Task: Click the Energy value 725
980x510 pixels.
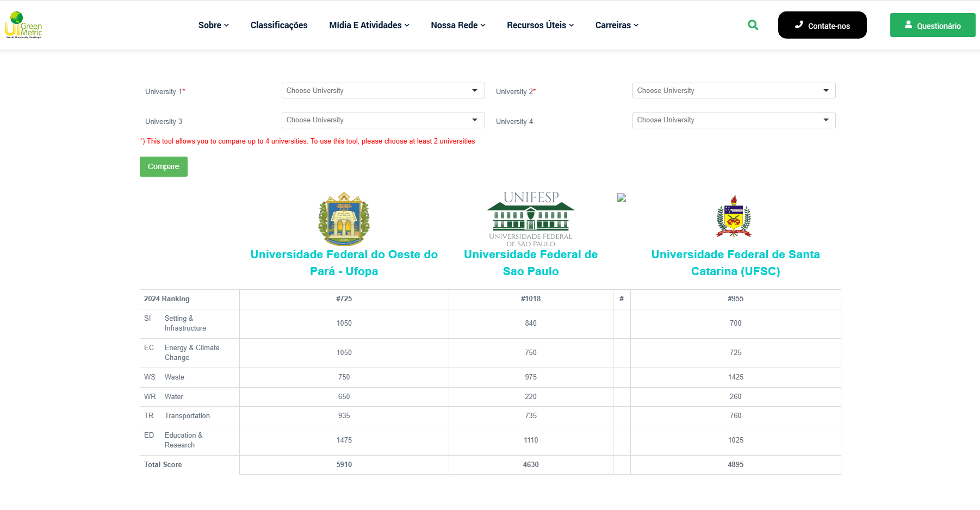Action: [x=736, y=353]
